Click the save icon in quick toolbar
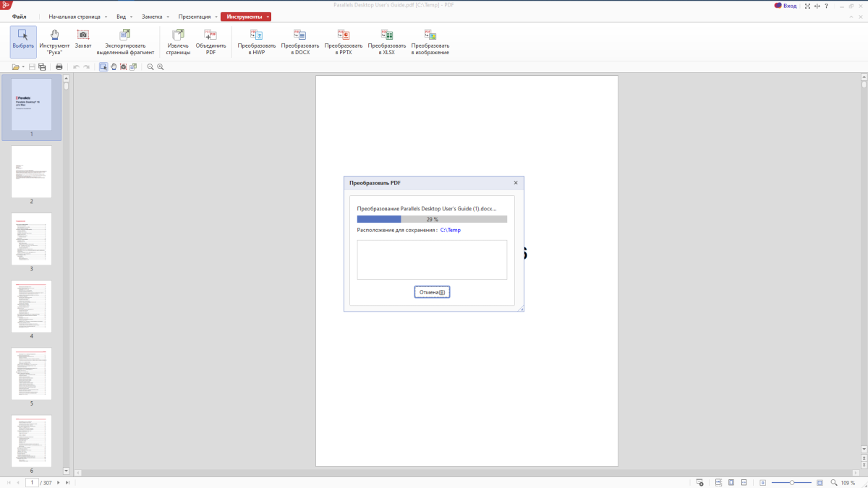868x488 pixels. 32,67
